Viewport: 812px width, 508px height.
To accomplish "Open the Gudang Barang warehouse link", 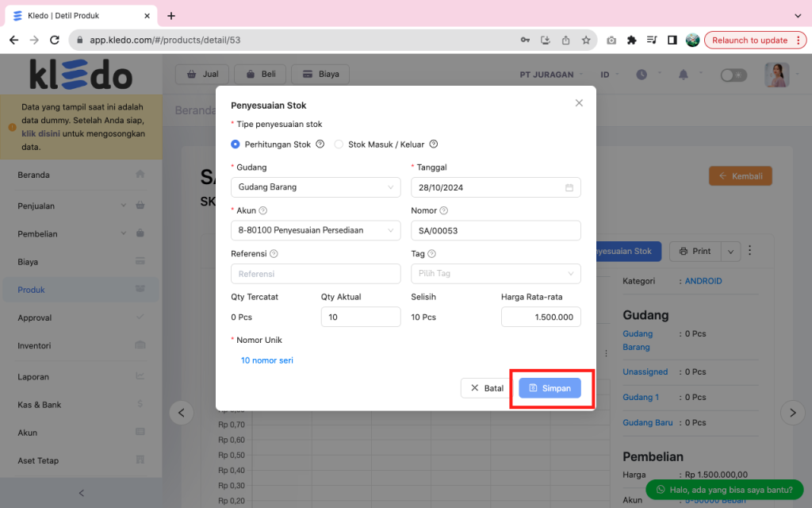I will point(638,340).
